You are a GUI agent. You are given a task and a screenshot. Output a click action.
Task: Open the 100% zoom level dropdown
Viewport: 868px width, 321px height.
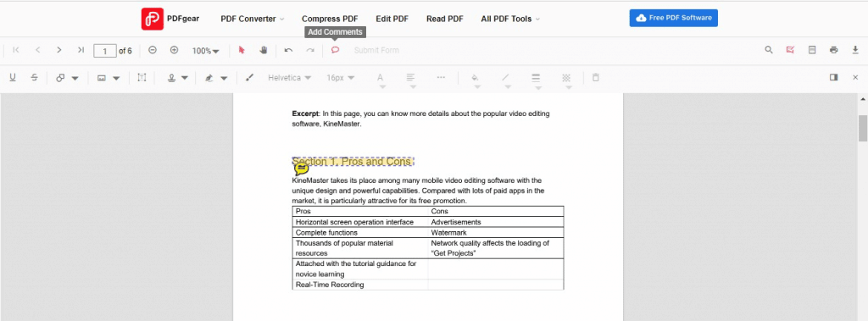[205, 51]
